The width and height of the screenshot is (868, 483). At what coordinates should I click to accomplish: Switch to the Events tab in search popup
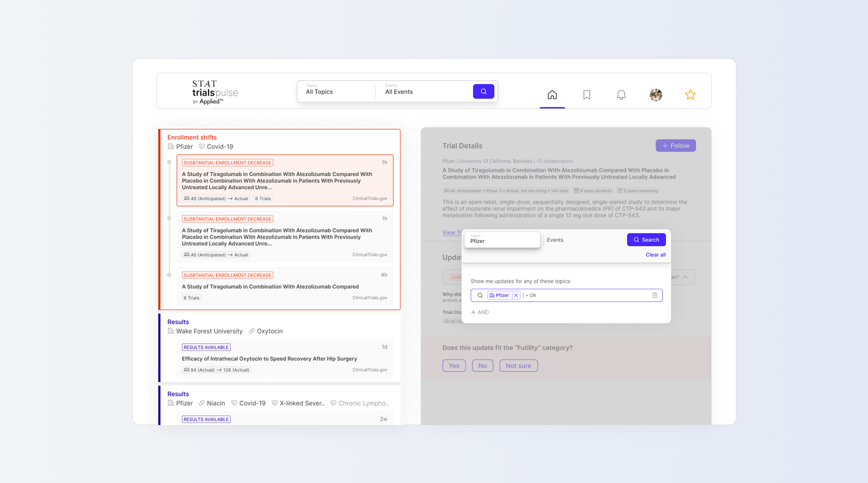coord(555,240)
